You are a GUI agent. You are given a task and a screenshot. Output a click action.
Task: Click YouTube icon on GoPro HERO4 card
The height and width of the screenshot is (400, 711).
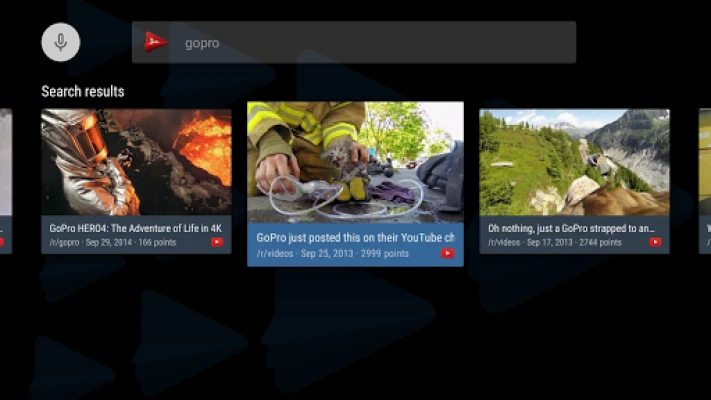click(217, 242)
